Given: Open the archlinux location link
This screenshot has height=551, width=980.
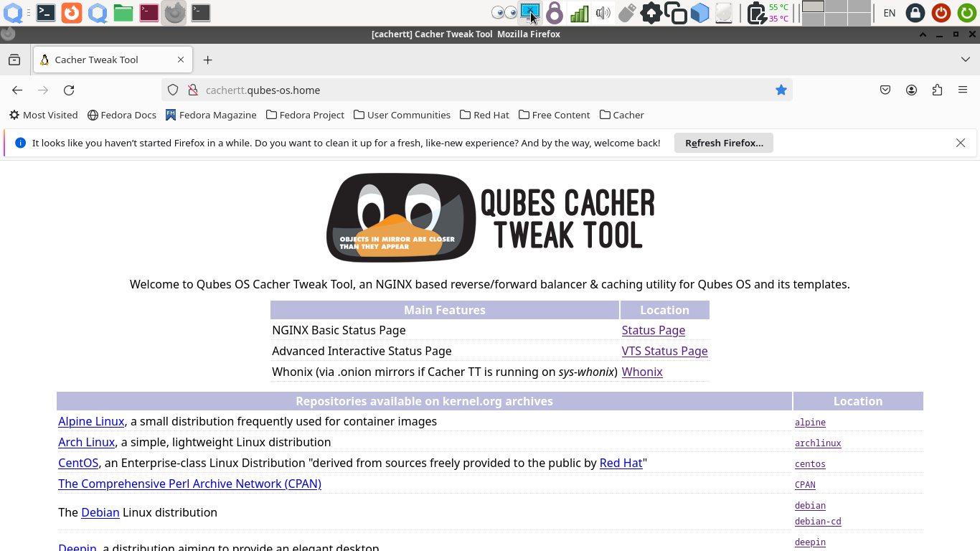Looking at the screenshot, I should pos(818,443).
